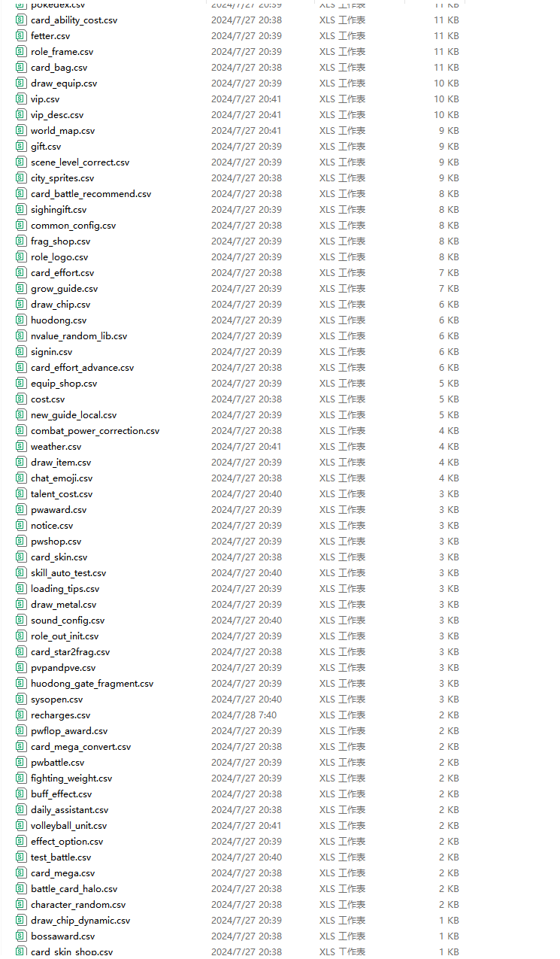Select the volleyball_unit.csv file name
The height and width of the screenshot is (959, 560).
pos(68,826)
